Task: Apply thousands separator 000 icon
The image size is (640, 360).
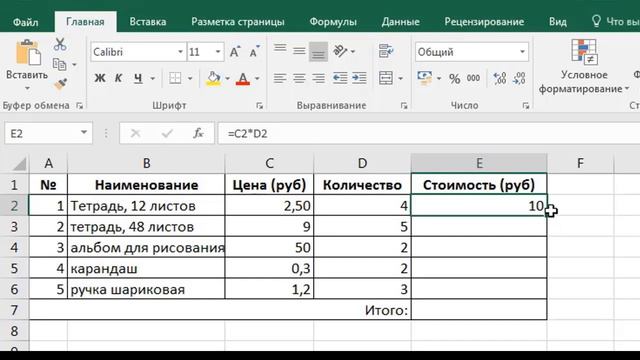Action: [473, 78]
